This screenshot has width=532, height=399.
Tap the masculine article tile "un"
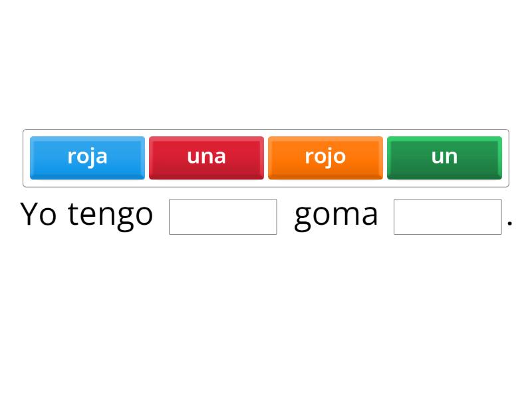coord(444,158)
